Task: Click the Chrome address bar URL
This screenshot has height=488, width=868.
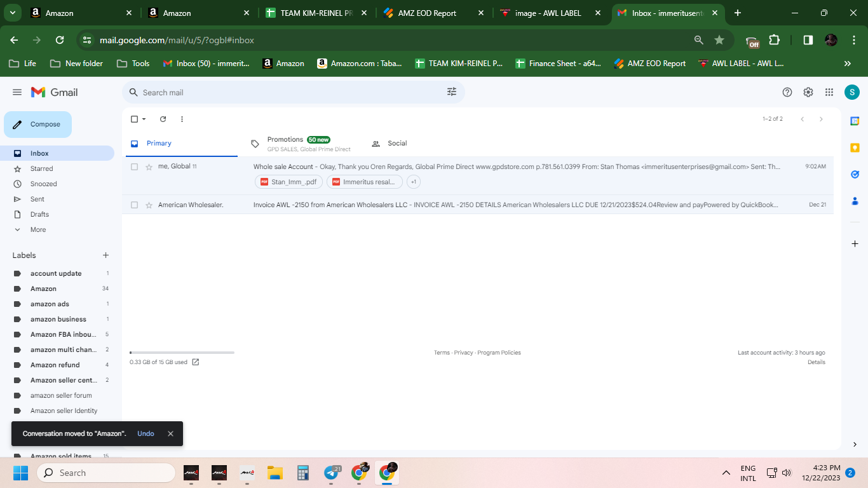Action: point(177,40)
